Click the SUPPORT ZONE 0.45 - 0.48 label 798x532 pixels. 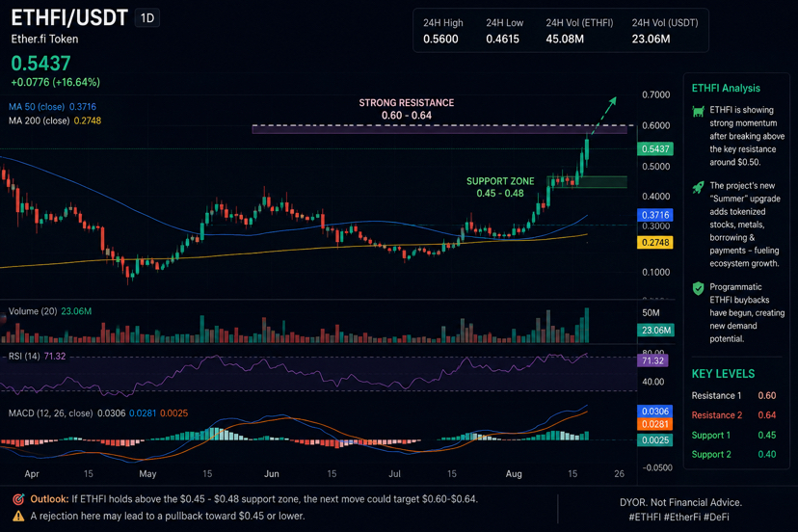pyautogui.click(x=500, y=187)
